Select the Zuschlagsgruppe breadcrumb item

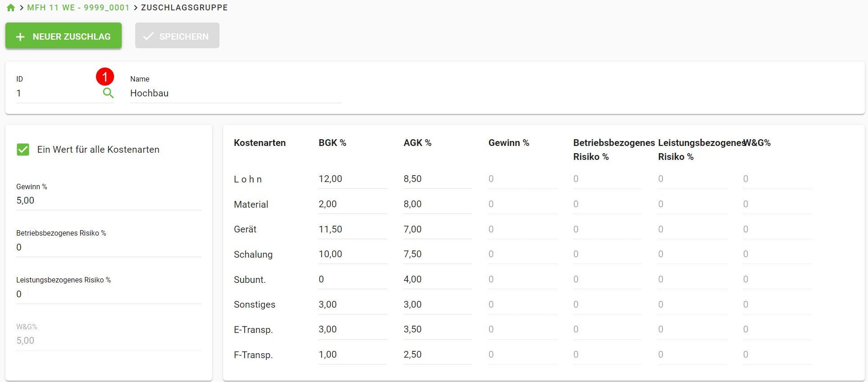point(184,8)
